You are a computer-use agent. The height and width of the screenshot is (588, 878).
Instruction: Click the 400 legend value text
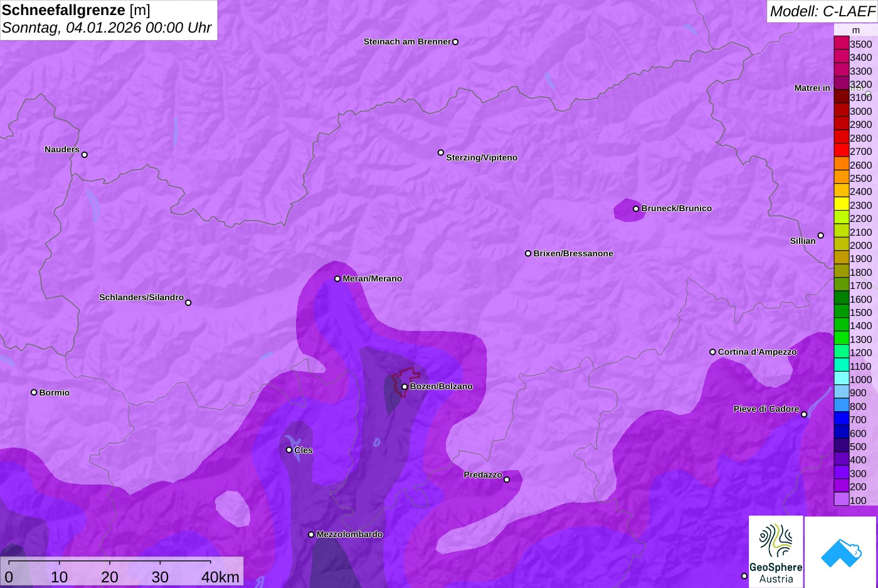(x=858, y=460)
